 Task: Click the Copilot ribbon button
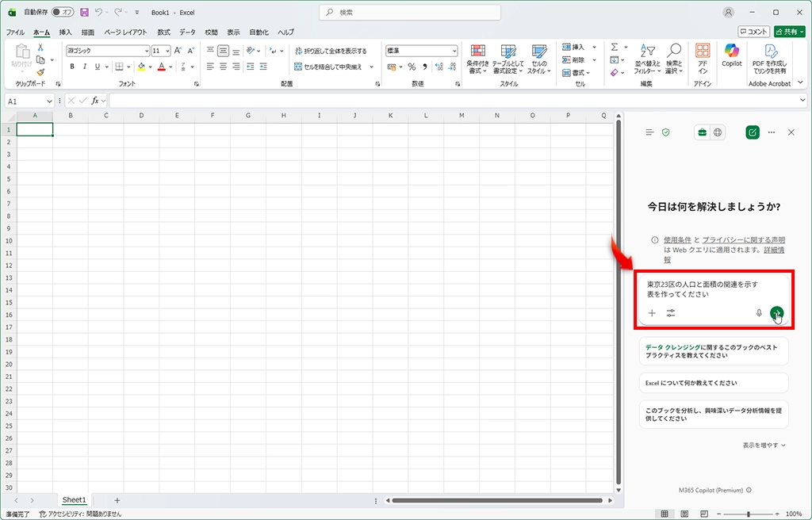[731, 56]
